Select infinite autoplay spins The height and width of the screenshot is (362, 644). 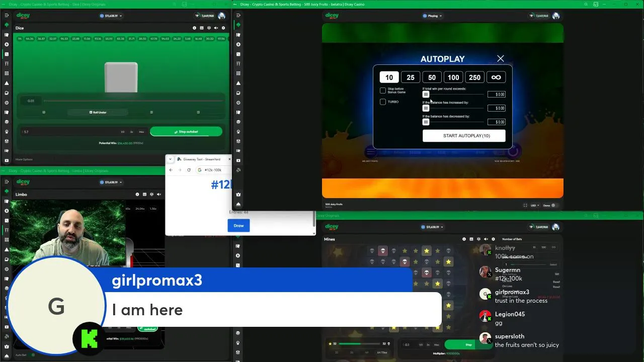[496, 77]
